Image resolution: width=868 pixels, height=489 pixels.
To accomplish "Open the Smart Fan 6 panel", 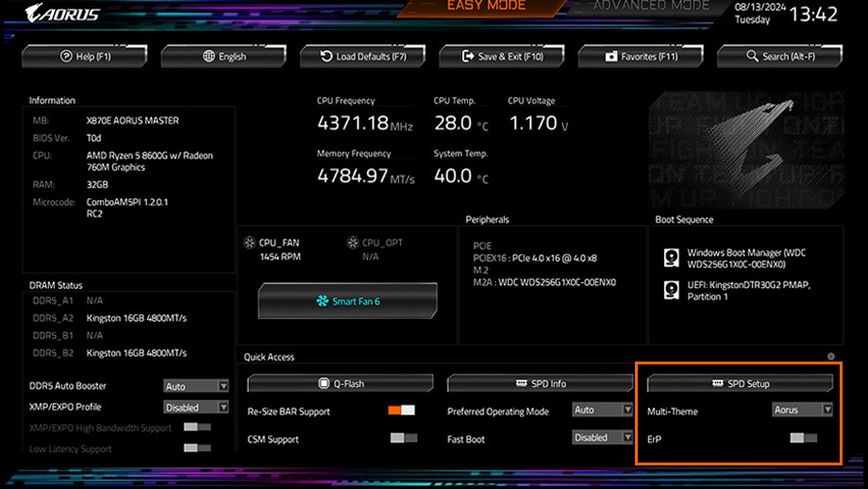I will 345,302.
